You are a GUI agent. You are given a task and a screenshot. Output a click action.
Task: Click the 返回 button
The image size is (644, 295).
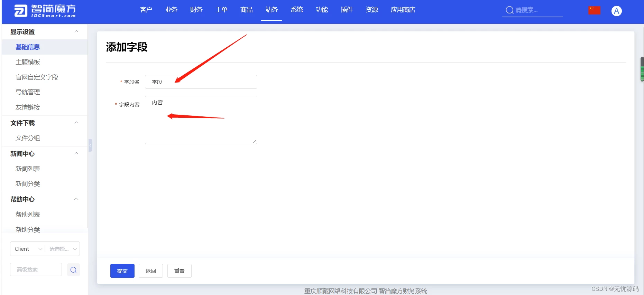pos(151,271)
